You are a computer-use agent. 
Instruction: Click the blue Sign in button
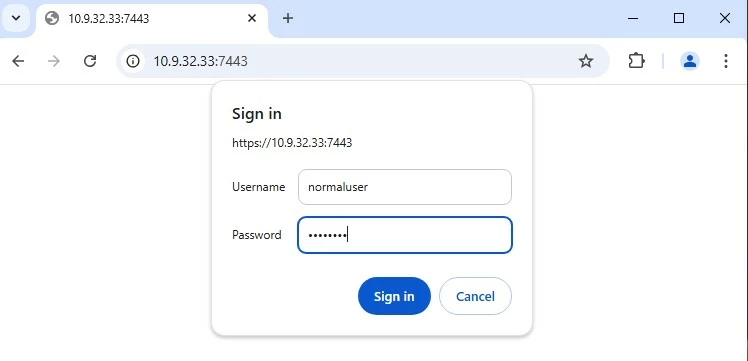click(394, 296)
